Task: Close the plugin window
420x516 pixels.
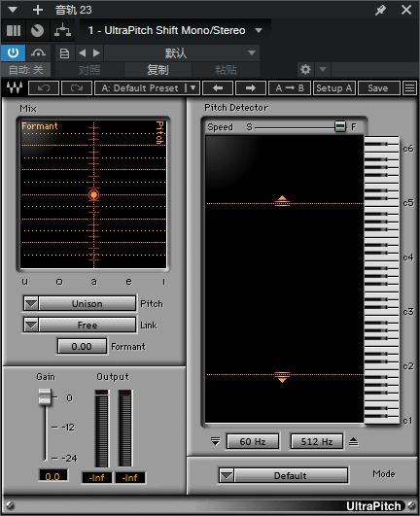Action: click(406, 10)
